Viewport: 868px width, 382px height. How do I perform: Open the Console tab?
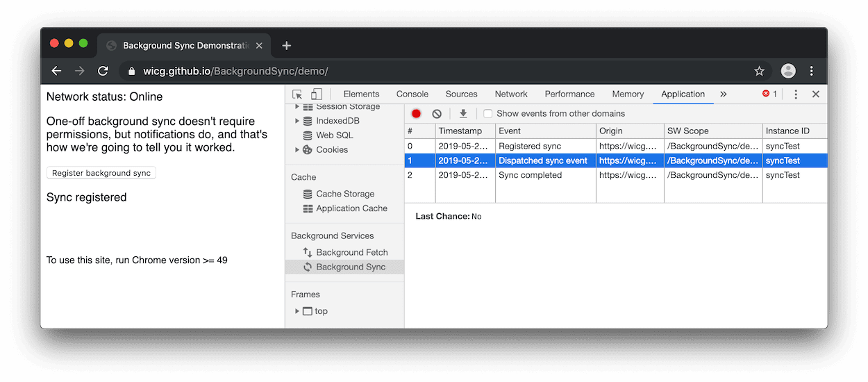coord(412,94)
